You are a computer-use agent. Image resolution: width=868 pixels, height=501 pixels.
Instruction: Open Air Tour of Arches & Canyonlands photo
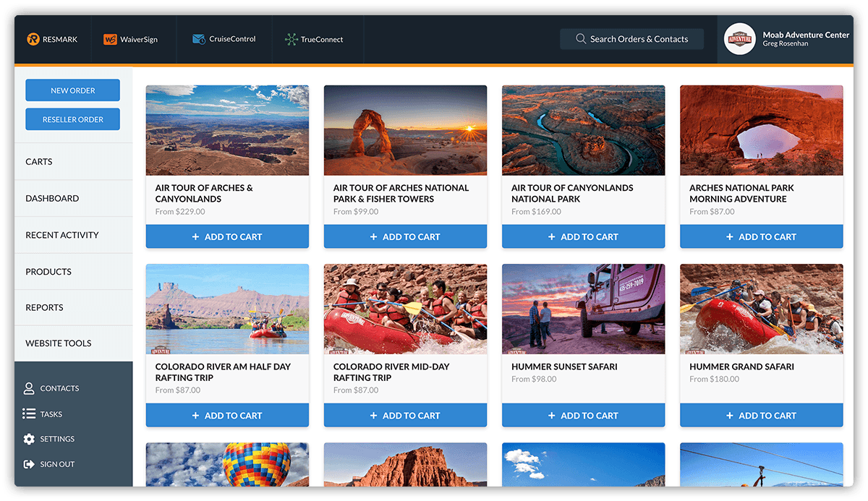click(227, 130)
